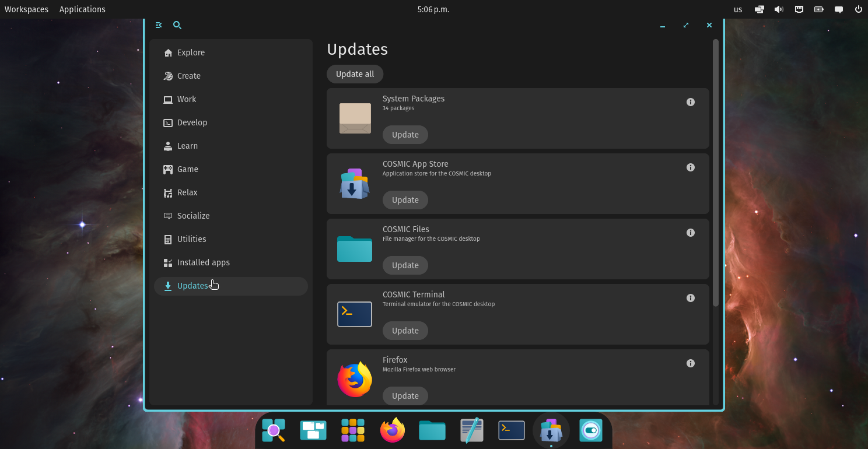Viewport: 868px width, 449px height.
Task: Update COSMIC App Store
Action: pyautogui.click(x=405, y=200)
